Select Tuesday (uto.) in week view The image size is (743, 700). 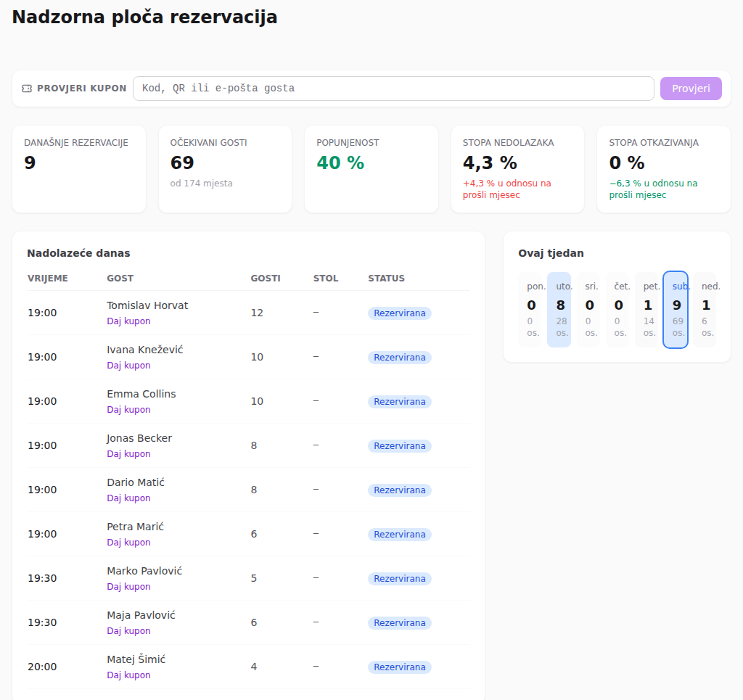pyautogui.click(x=559, y=310)
